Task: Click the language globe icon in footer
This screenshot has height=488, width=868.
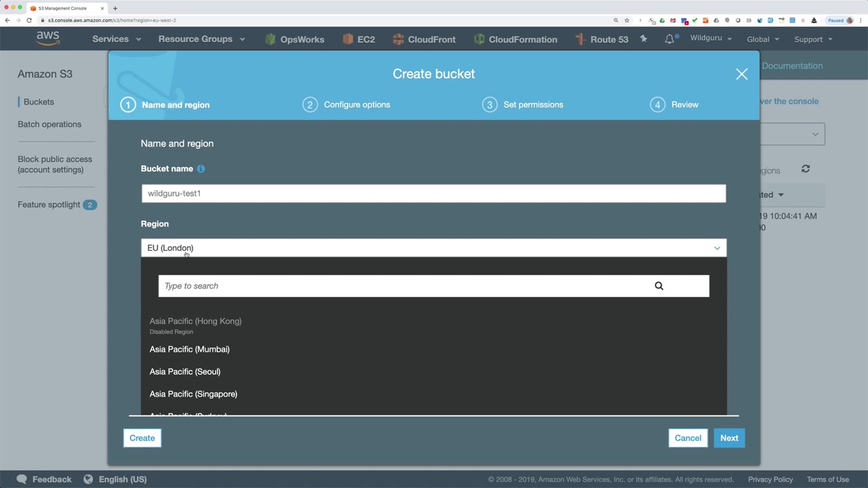Action: point(88,479)
